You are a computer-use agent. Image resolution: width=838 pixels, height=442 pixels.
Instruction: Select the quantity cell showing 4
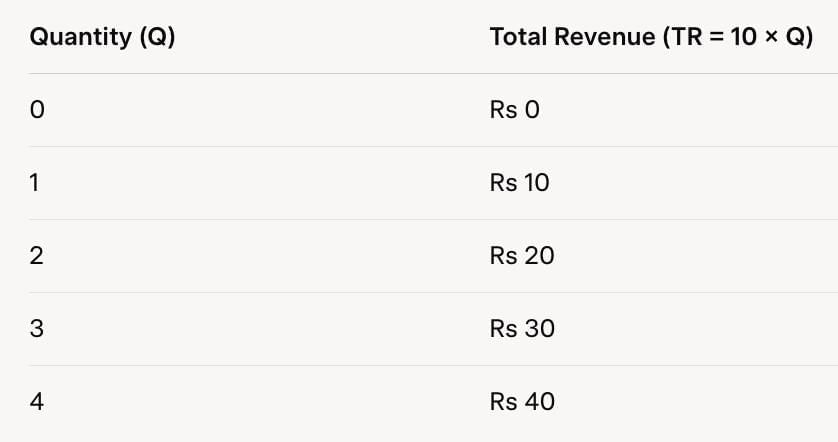(37, 402)
